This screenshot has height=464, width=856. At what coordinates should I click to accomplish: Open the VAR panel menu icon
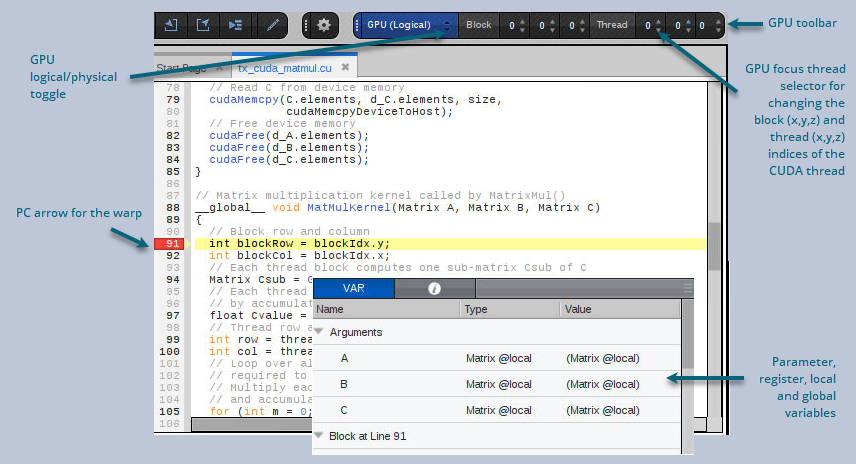[x=687, y=288]
